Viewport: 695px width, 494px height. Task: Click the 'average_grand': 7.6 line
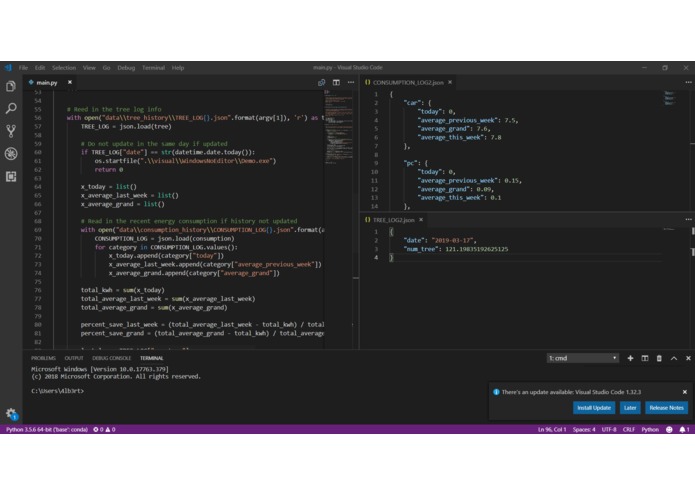coord(454,128)
